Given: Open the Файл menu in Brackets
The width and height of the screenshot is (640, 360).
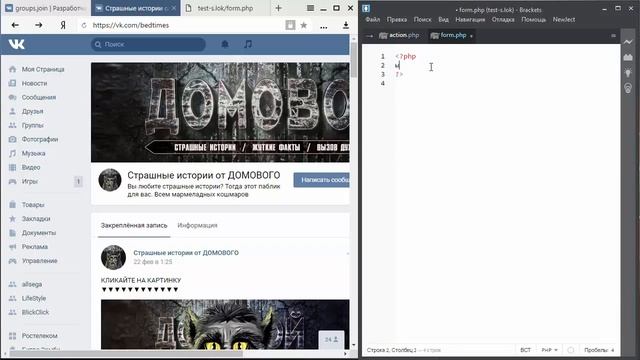Looking at the screenshot, I should (373, 20).
